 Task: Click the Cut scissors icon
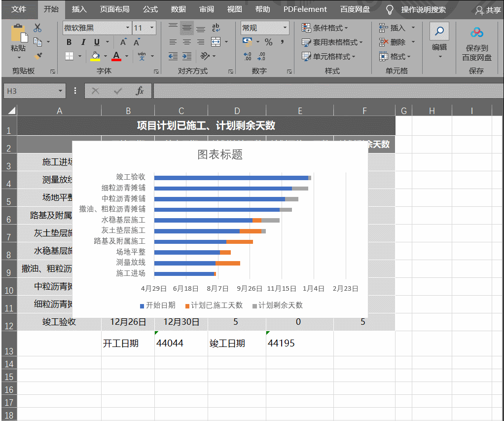(x=37, y=28)
